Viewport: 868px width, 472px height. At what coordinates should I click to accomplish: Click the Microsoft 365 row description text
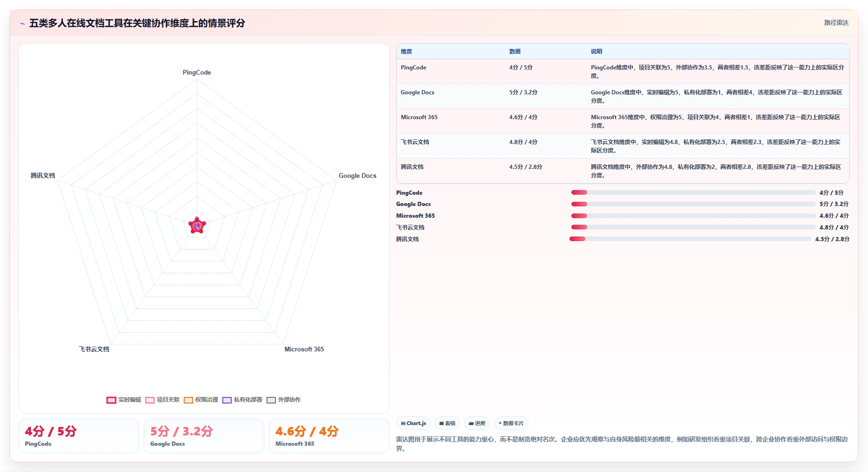click(715, 122)
